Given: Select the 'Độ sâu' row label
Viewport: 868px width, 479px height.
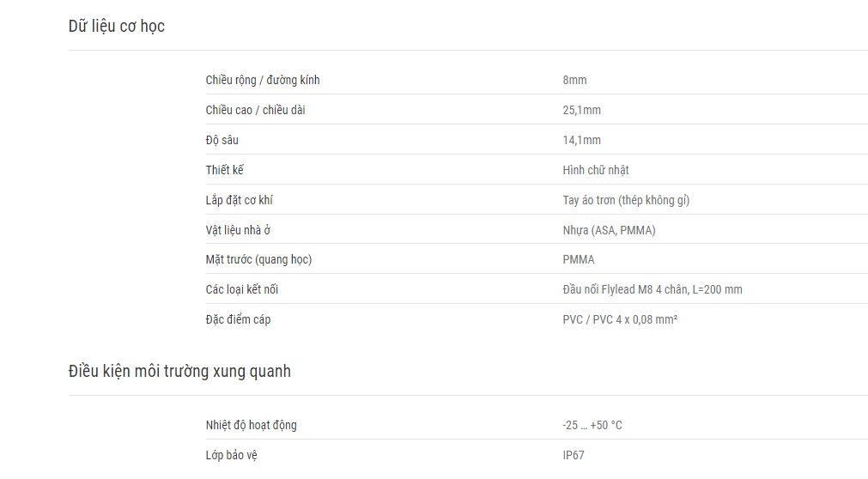Looking at the screenshot, I should point(222,140).
